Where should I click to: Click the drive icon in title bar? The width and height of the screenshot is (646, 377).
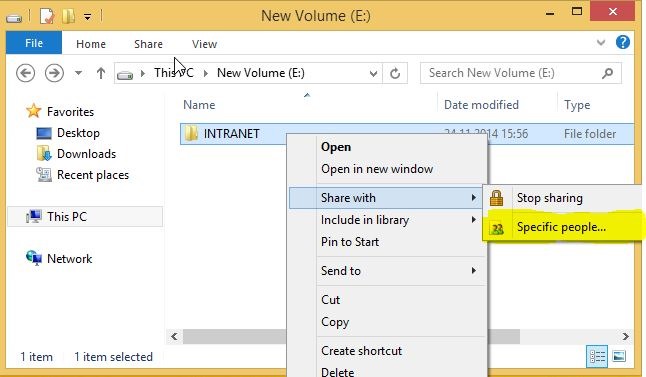tap(14, 18)
